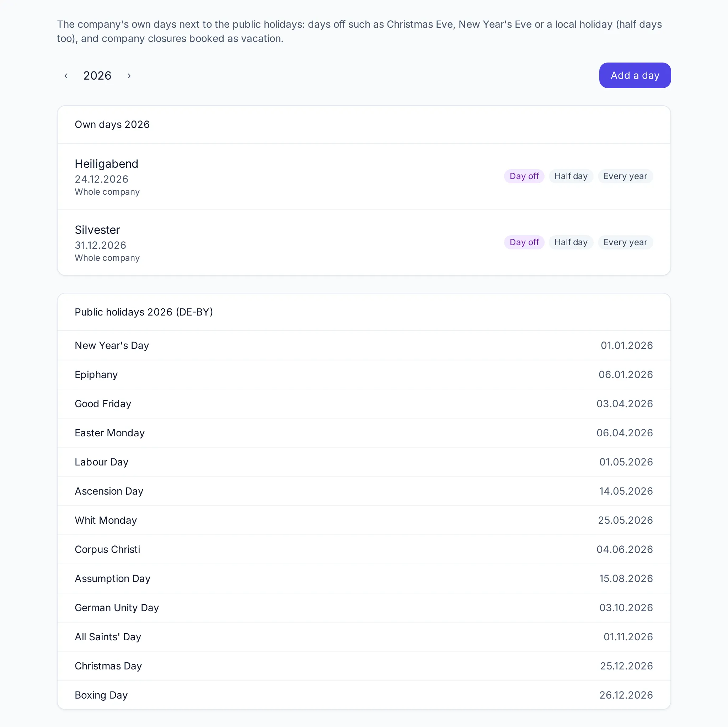Viewport: 728px width, 727px height.
Task: Select the Easter Monday row
Action: [364, 433]
